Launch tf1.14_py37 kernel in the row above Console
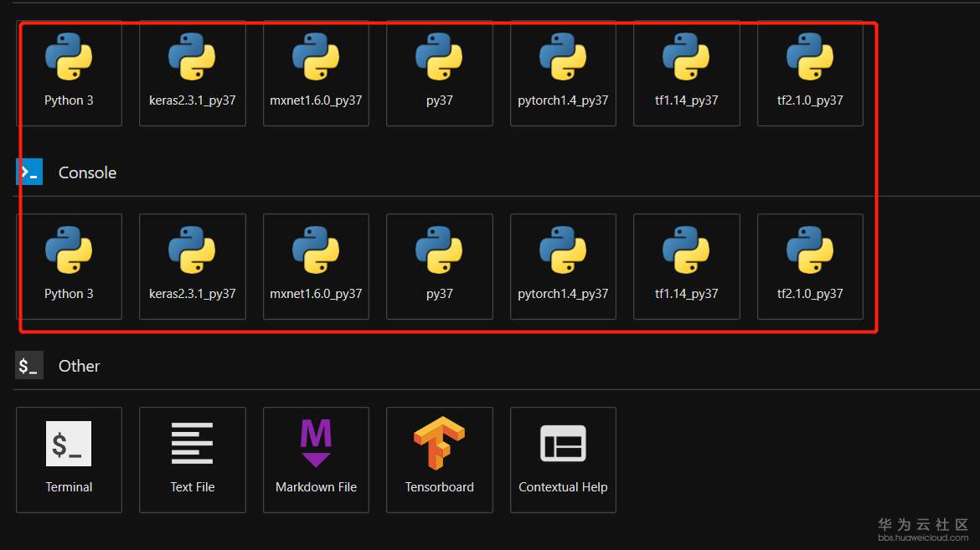The height and width of the screenshot is (550, 980). coord(687,73)
